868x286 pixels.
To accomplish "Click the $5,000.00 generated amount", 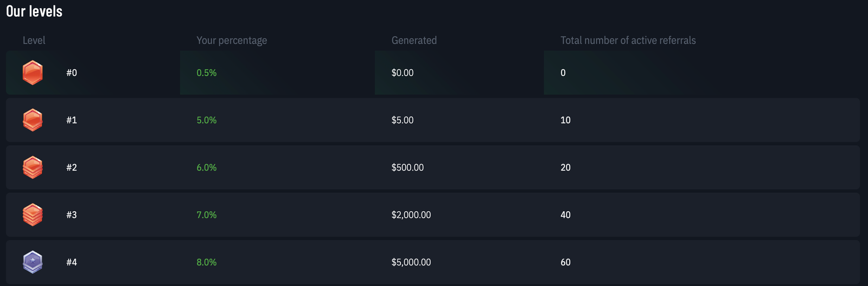I will [411, 262].
